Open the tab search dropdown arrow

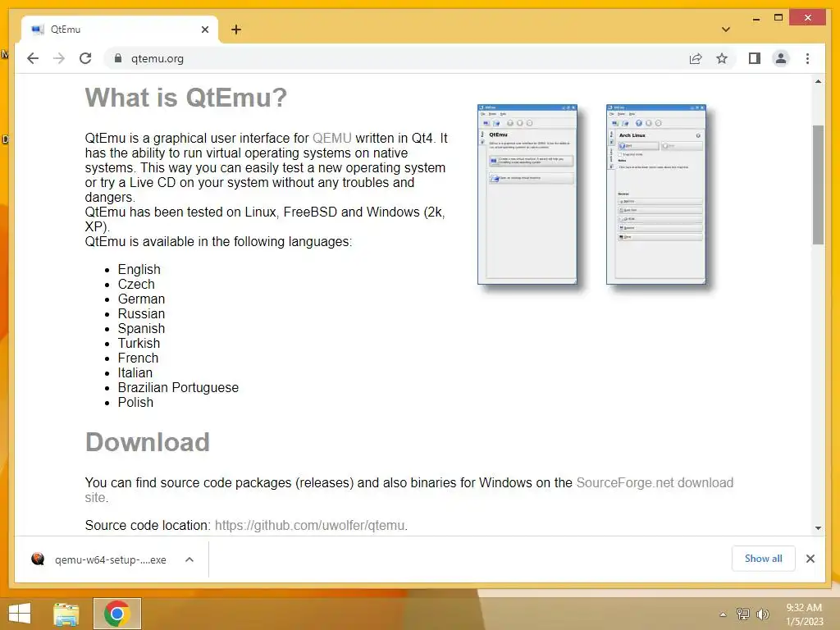click(x=725, y=30)
